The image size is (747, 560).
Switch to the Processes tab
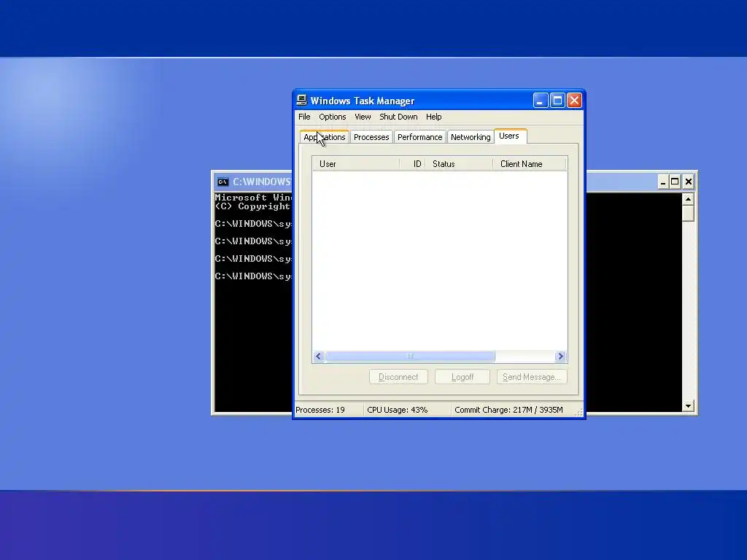[371, 137]
